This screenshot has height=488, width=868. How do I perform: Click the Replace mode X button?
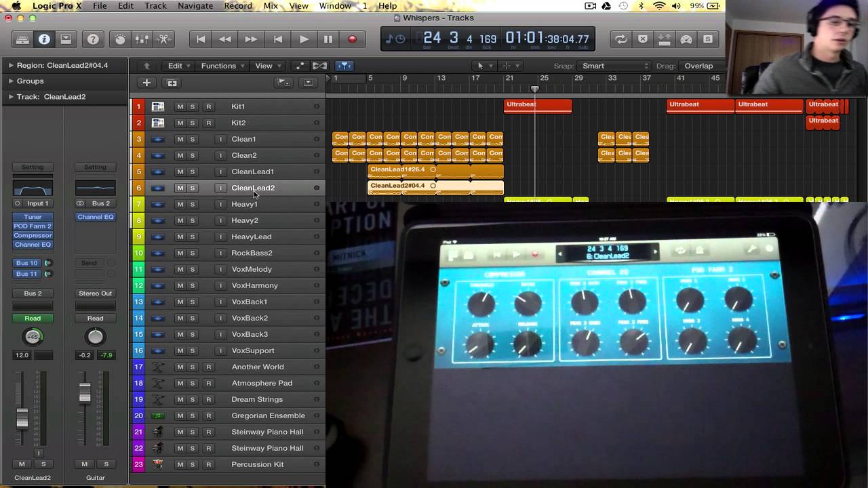click(643, 39)
